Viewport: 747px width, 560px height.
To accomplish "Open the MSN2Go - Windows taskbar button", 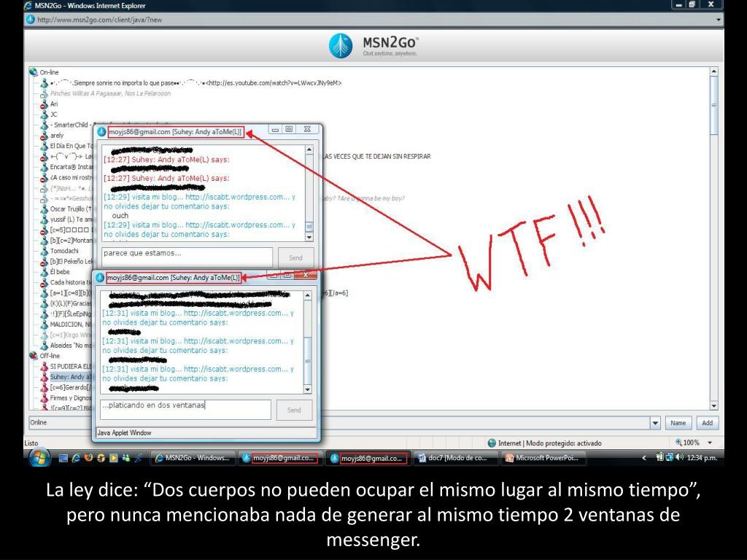I will coord(193,458).
